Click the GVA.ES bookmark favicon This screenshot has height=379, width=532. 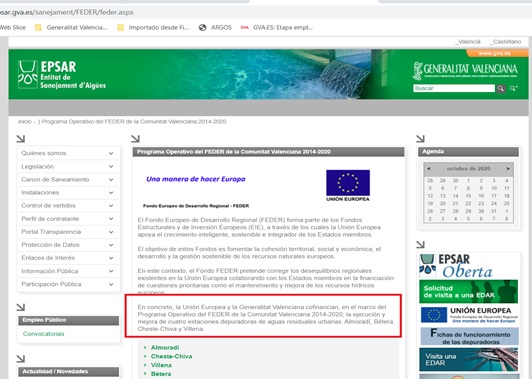(x=244, y=27)
